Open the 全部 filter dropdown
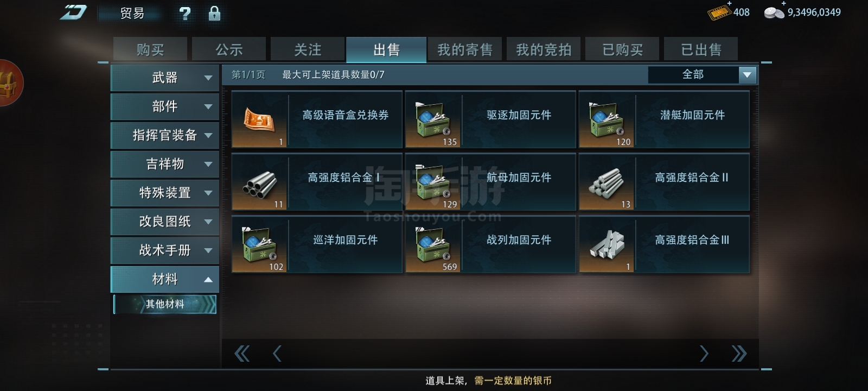The width and height of the screenshot is (868, 391). pyautogui.click(x=702, y=74)
